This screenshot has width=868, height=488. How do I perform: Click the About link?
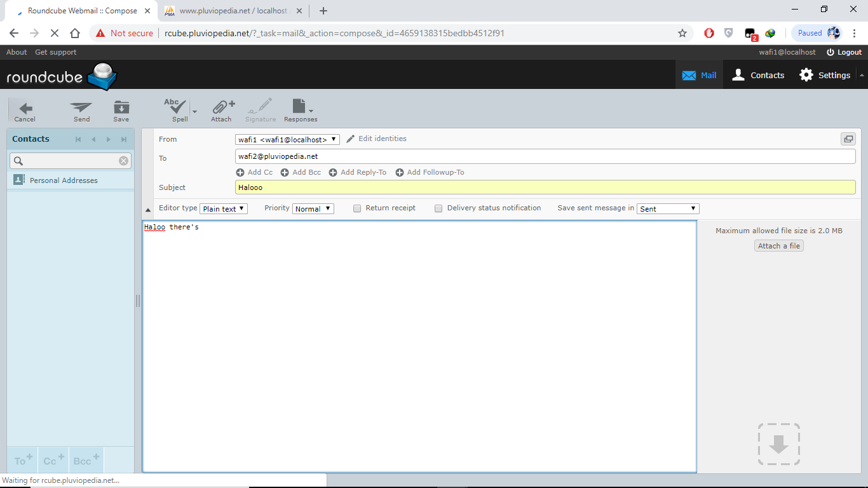(x=17, y=52)
